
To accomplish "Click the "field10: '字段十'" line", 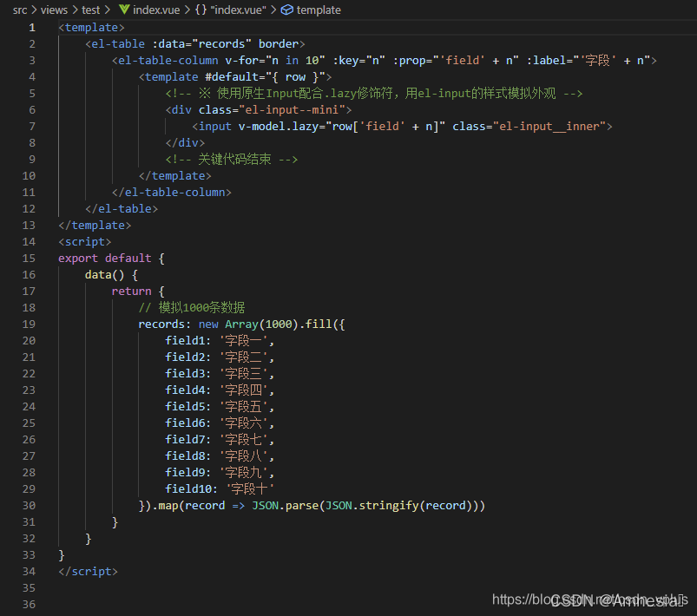I will tap(220, 488).
